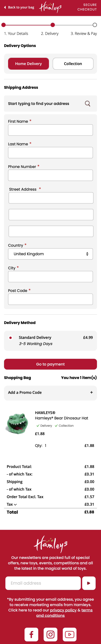The image size is (101, 644).
Task: Expand Add a Promo Code section
Action: pyautogui.click(x=91, y=392)
